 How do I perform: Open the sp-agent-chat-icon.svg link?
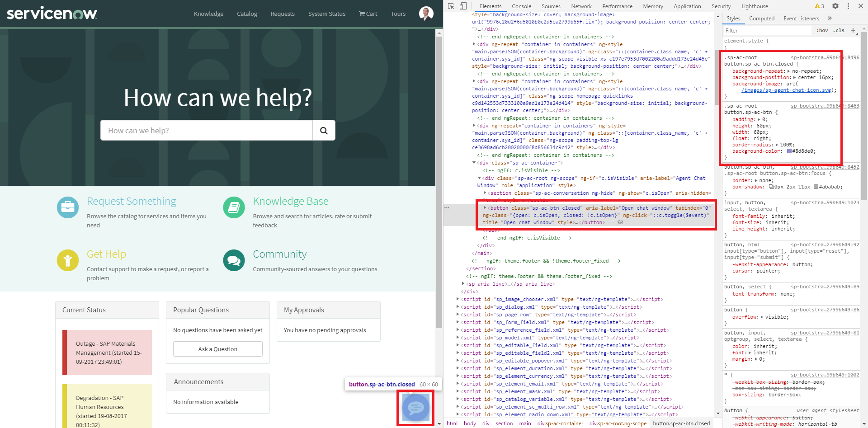[x=786, y=90]
